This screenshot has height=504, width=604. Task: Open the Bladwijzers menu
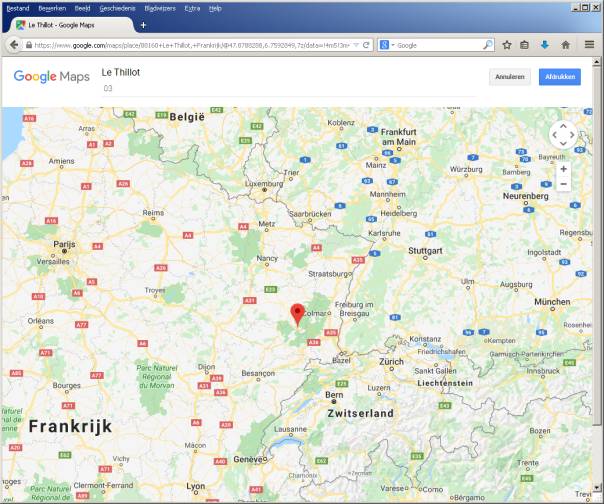point(160,8)
